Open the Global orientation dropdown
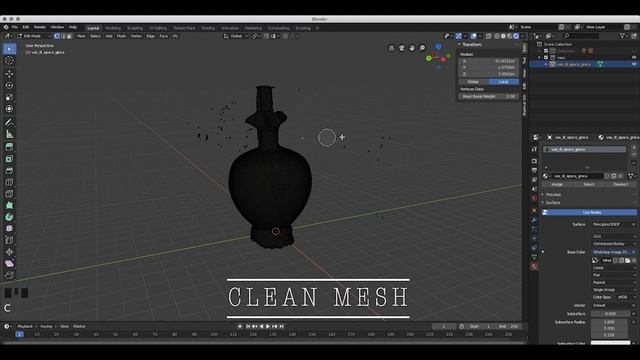This screenshot has height=360, width=640. (236, 36)
